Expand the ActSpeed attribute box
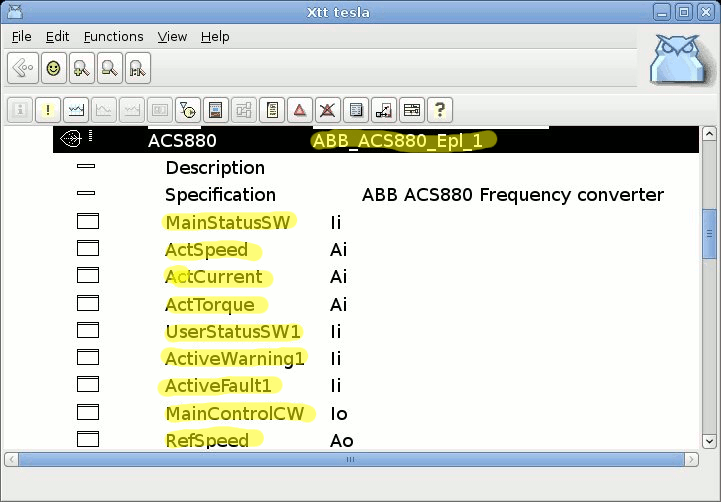721x502 pixels. 88,248
